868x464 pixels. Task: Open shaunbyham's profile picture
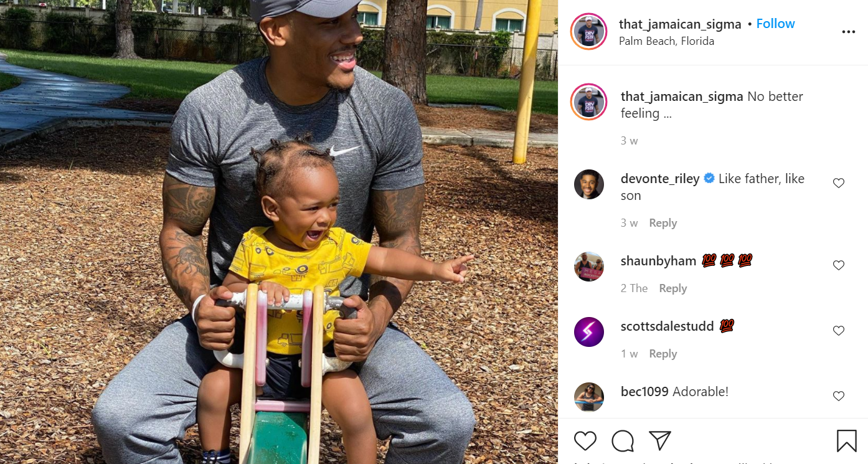pos(589,267)
